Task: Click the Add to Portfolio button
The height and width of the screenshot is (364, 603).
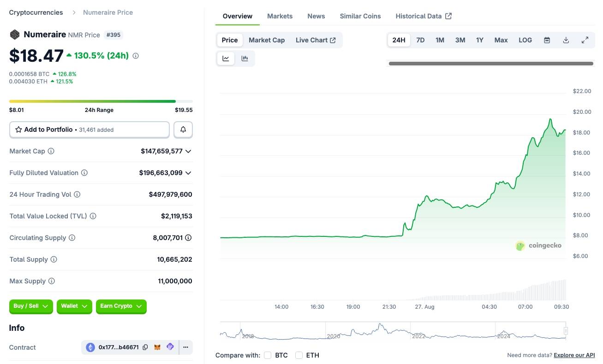Action: coord(90,130)
